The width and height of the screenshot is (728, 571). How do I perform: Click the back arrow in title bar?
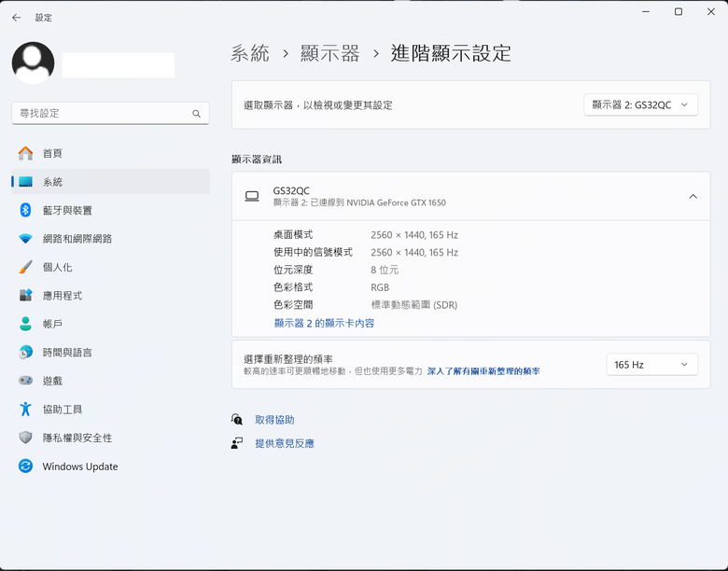coord(17,18)
